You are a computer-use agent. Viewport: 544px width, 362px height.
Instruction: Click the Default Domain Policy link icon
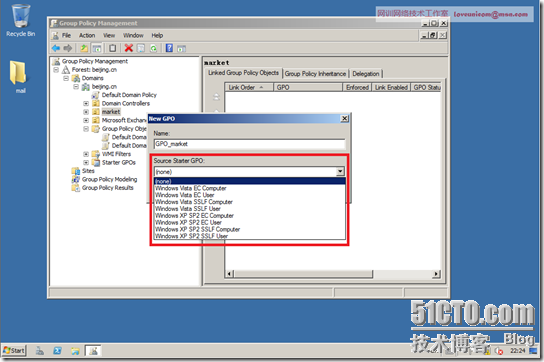click(x=95, y=95)
